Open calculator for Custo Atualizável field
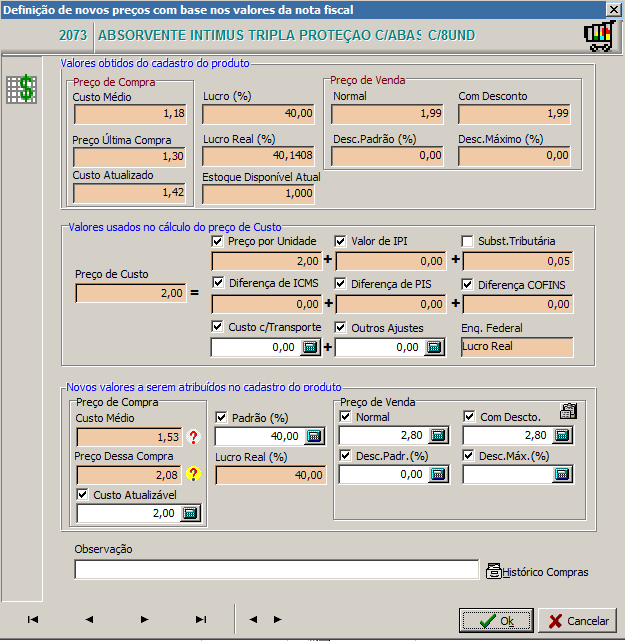The image size is (625, 641). pyautogui.click(x=190, y=513)
